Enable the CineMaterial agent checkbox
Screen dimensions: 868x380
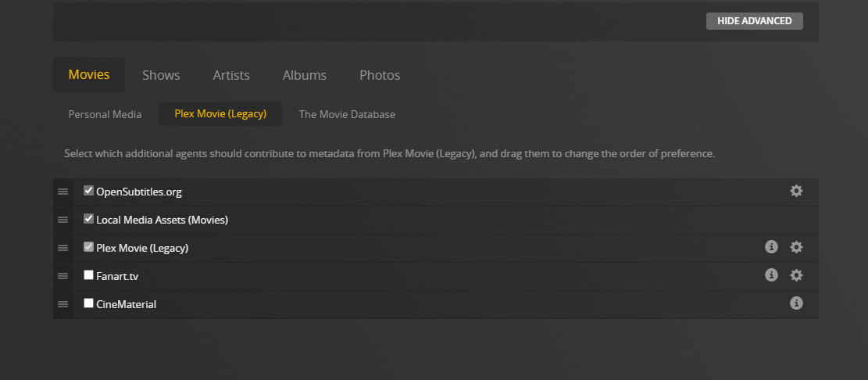89,303
